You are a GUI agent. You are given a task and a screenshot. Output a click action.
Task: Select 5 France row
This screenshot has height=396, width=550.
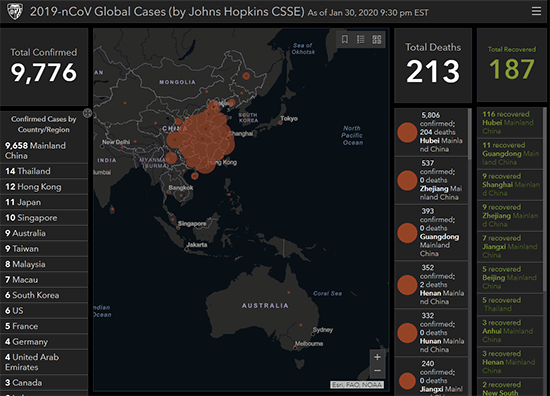tap(44, 326)
